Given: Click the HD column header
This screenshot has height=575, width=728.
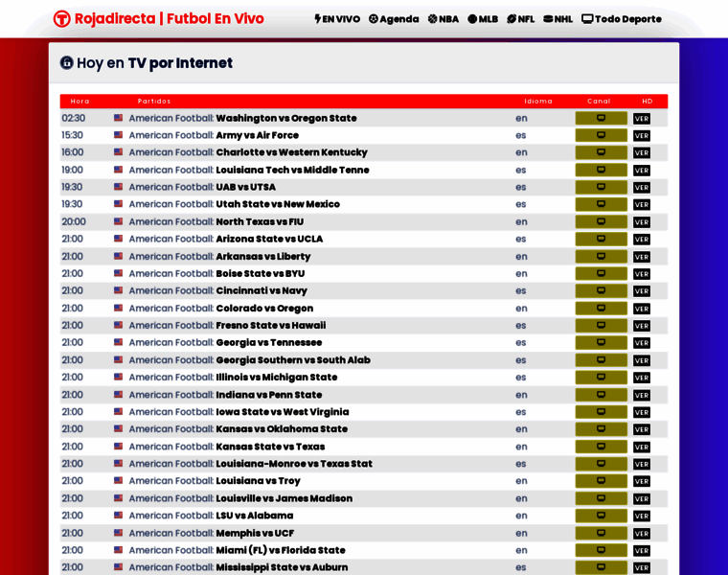Looking at the screenshot, I should [x=648, y=102].
